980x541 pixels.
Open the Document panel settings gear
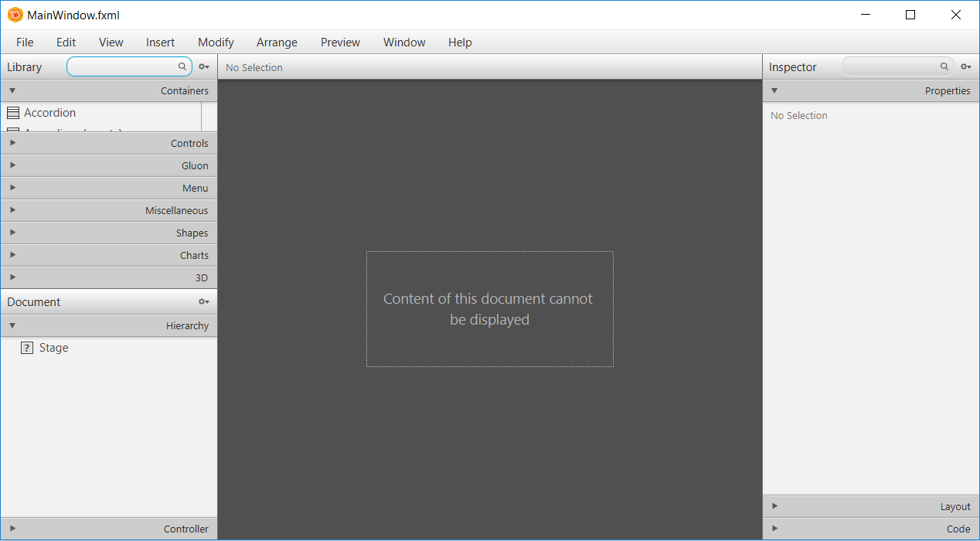[203, 301]
